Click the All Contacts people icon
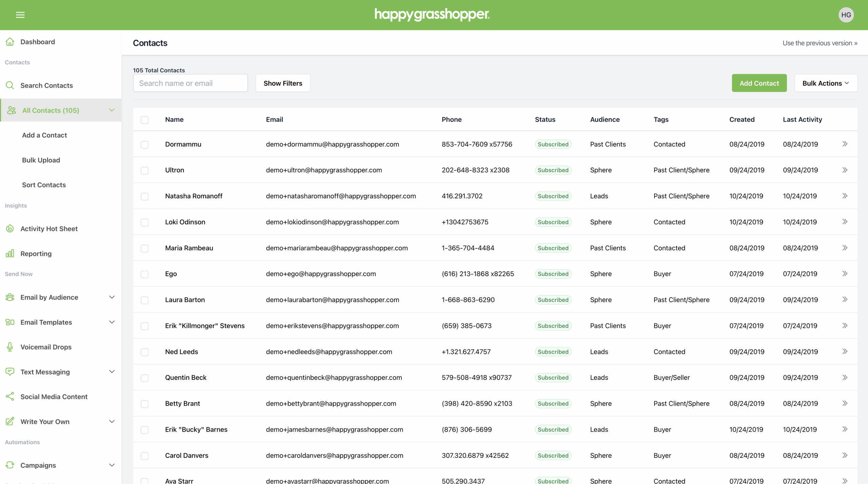Viewport: 868px width, 484px height. click(x=12, y=110)
